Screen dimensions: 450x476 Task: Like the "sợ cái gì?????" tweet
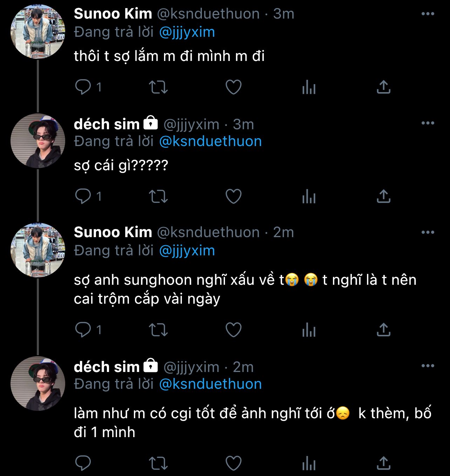click(x=233, y=196)
